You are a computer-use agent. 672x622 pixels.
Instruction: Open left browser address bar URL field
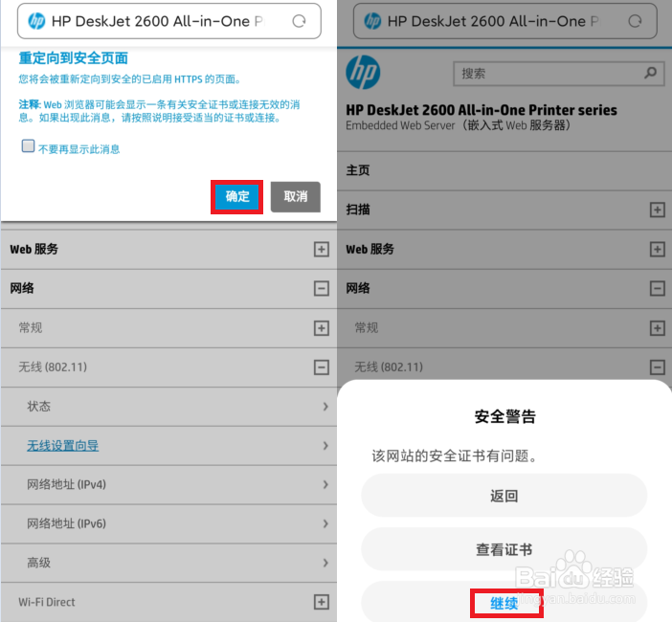(x=169, y=21)
